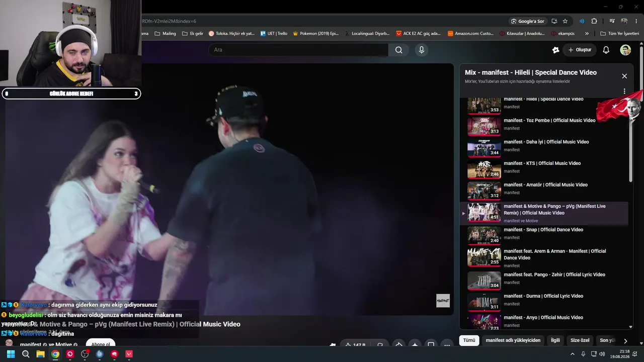Screen dimensions: 644x362
Task: Open the Toloka bookmark
Action: pyautogui.click(x=231, y=34)
